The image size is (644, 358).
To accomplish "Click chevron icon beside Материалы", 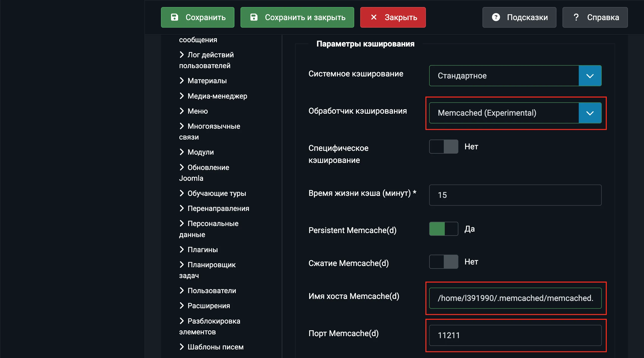I will pos(182,80).
